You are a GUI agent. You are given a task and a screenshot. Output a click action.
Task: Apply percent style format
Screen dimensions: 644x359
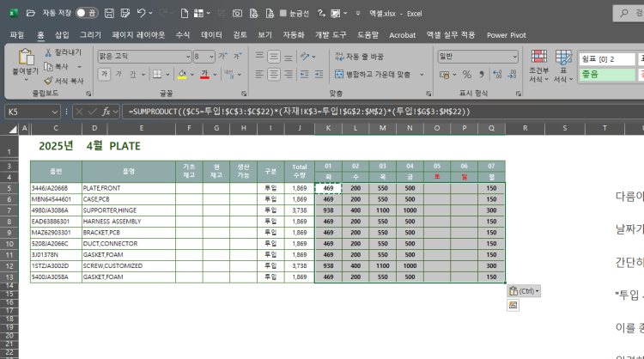click(x=467, y=75)
